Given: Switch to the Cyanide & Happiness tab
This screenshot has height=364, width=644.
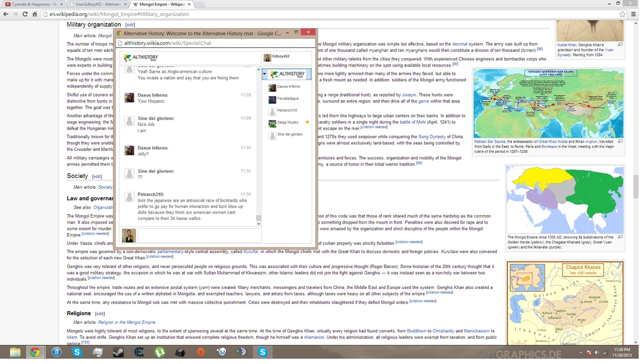Looking at the screenshot, I should pos(33,4).
